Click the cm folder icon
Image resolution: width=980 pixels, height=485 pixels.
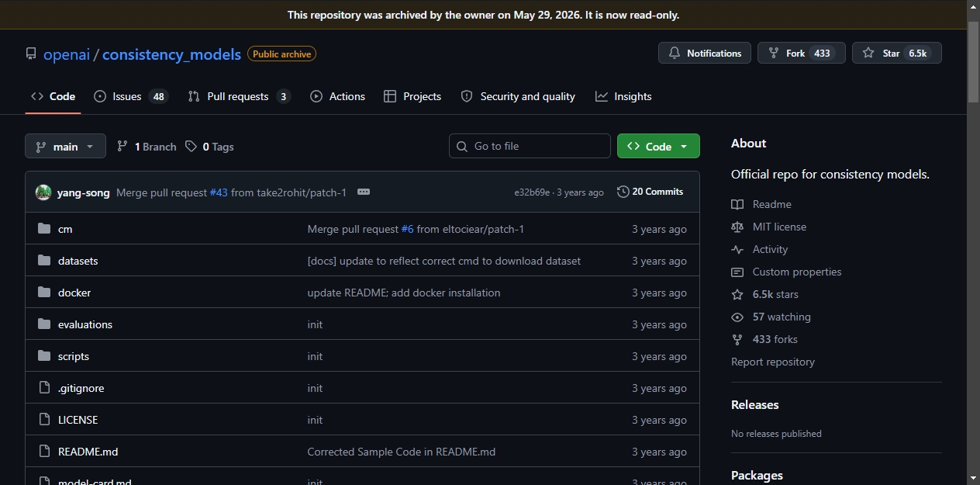44,229
